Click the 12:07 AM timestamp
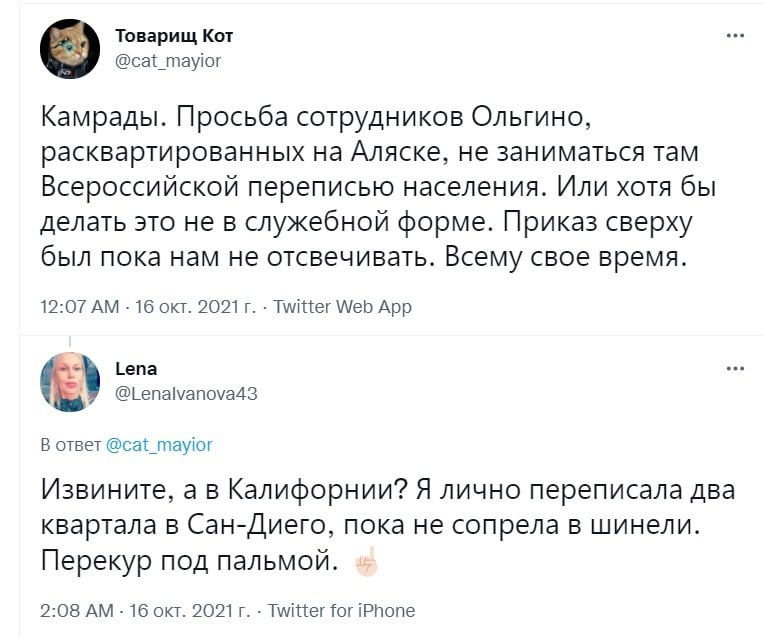Image resolution: width=764 pixels, height=637 pixels. point(77,307)
